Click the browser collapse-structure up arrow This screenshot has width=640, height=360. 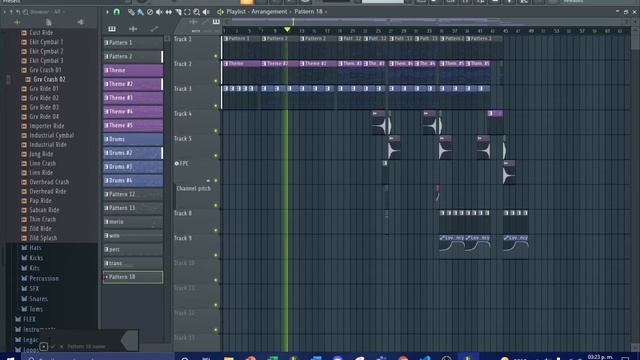[x=11, y=12]
